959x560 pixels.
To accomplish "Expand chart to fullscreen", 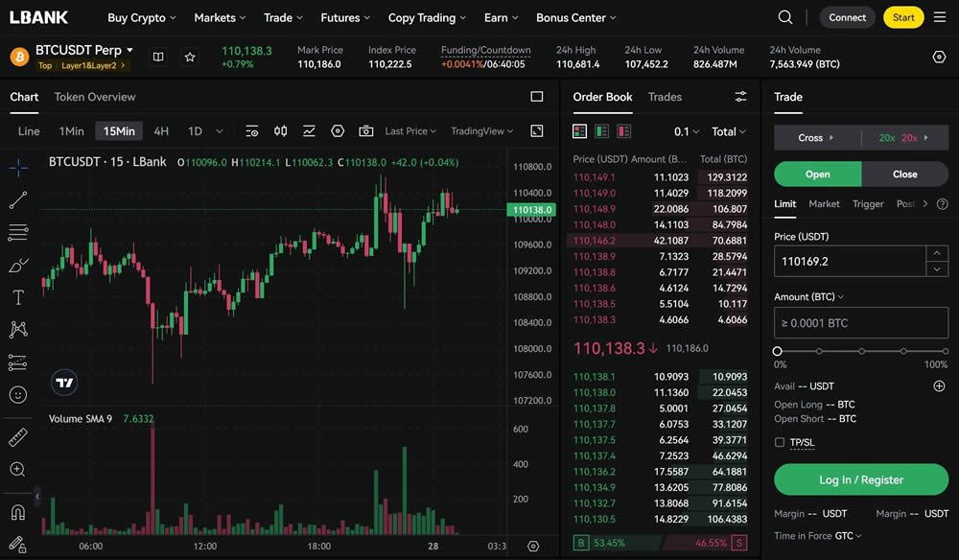I will point(537,131).
